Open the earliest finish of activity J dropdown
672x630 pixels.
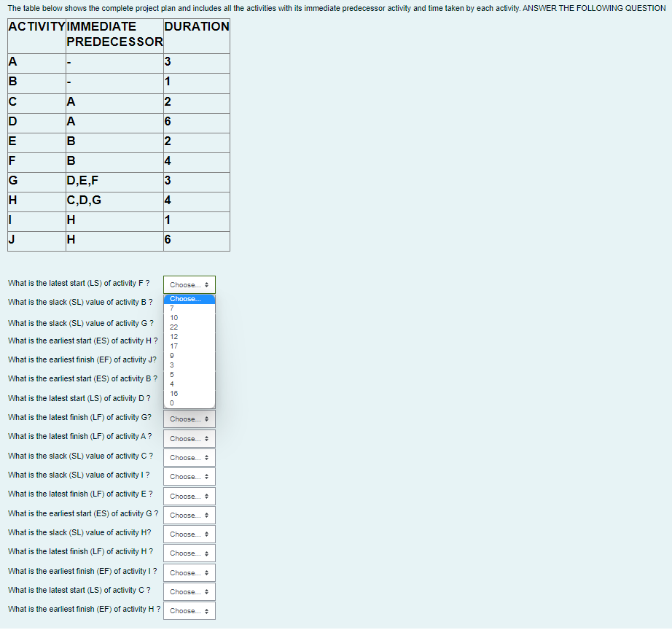pos(189,359)
